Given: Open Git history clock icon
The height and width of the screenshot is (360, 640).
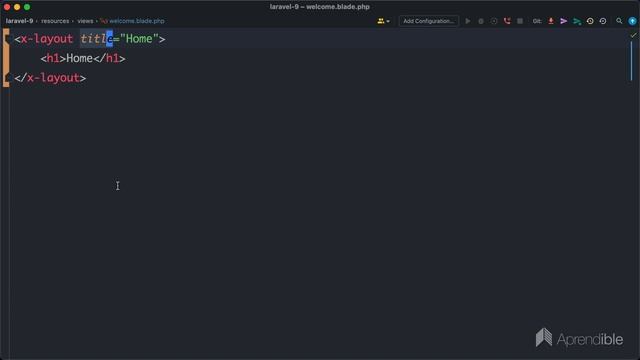Looking at the screenshot, I should point(590,21).
